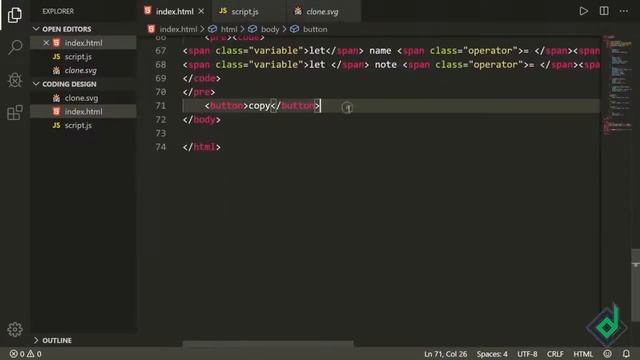Click the feedback smiley icon
640x360 pixels.
pyautogui.click(x=608, y=354)
